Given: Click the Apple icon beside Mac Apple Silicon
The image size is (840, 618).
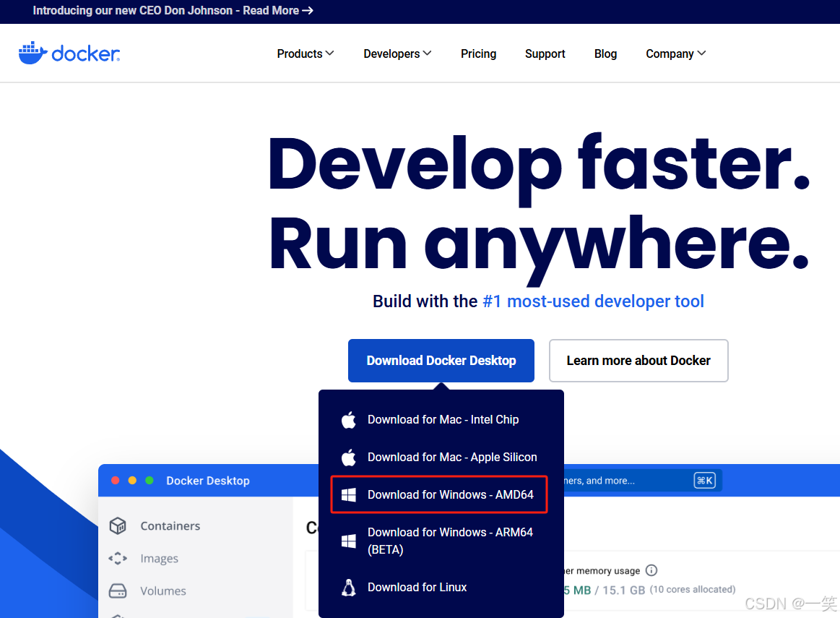Looking at the screenshot, I should (x=349, y=458).
